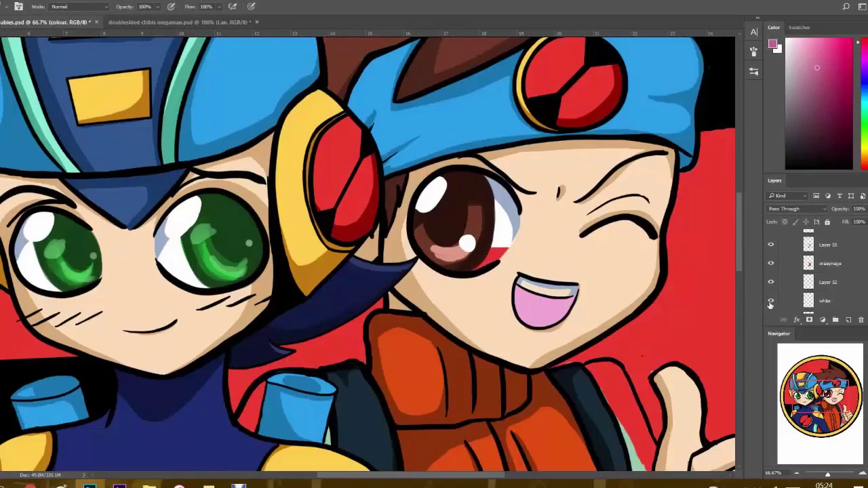Image resolution: width=868 pixels, height=488 pixels.
Task: Select the Layers panel tab
Action: (774, 180)
